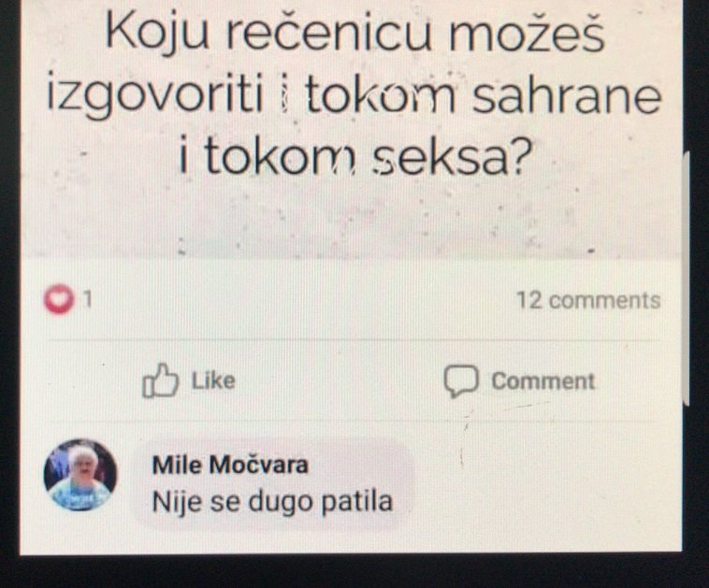Click the word "rečenicu" in the post heading

(329, 34)
